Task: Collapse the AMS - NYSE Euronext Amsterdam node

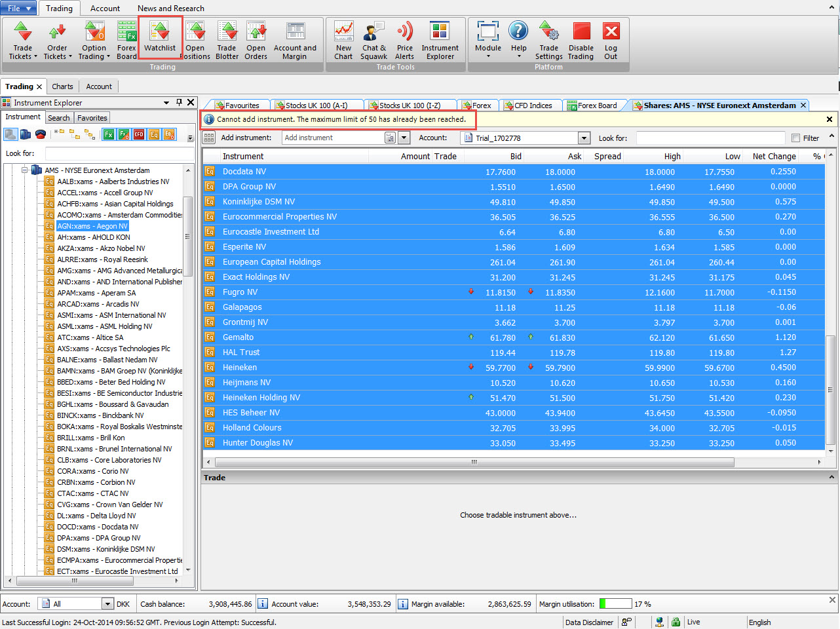Action: coord(25,170)
